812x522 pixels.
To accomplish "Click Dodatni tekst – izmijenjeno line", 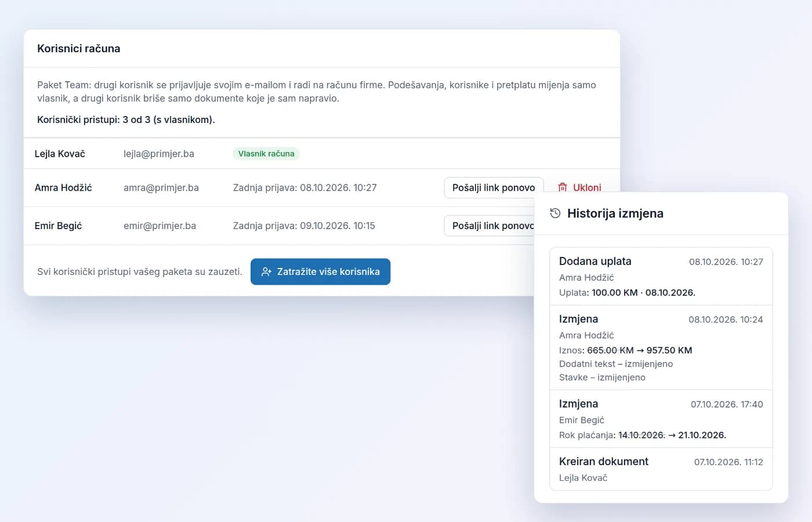I will pos(616,364).
